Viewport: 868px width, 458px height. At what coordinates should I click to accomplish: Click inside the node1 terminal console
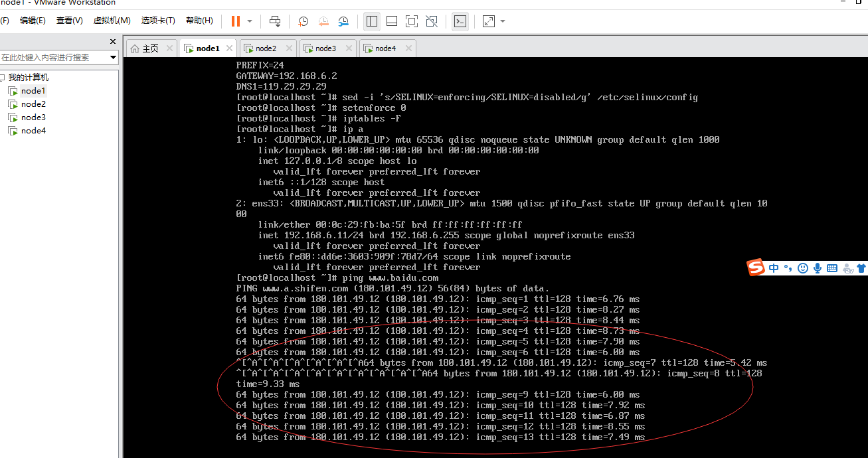point(495,258)
